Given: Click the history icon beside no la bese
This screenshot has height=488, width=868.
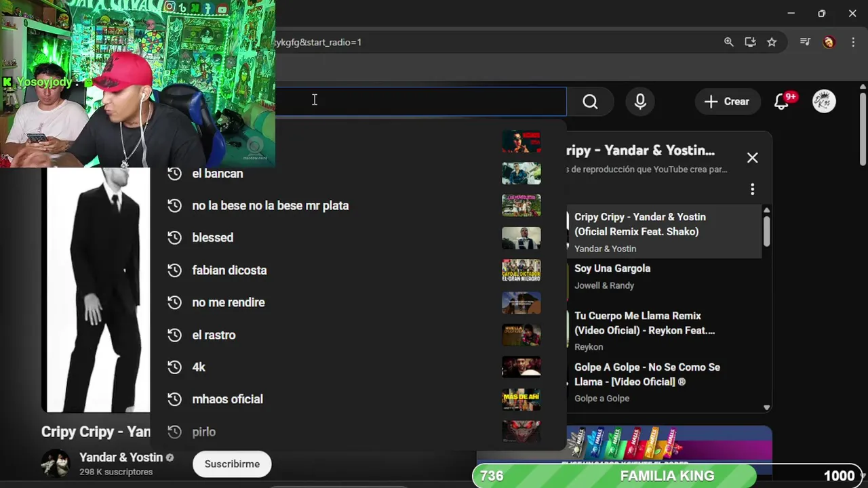Looking at the screenshot, I should [174, 205].
